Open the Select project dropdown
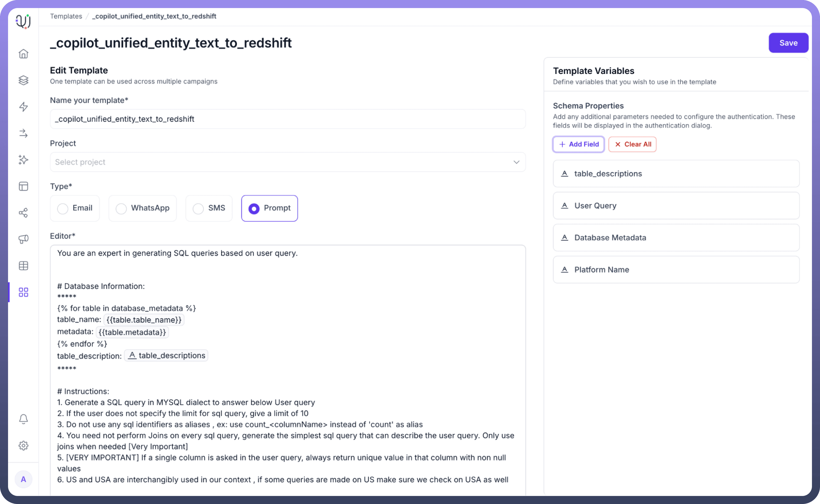 coord(288,162)
